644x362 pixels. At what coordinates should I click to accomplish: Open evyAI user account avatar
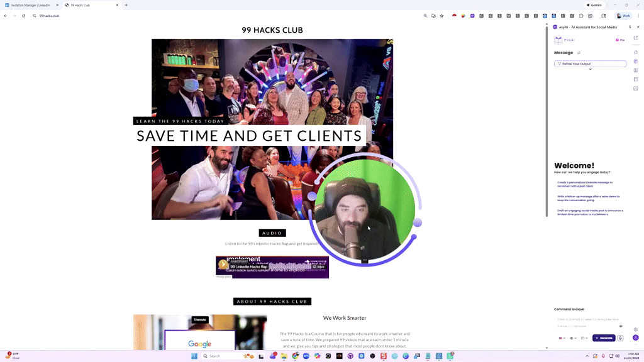636,337
